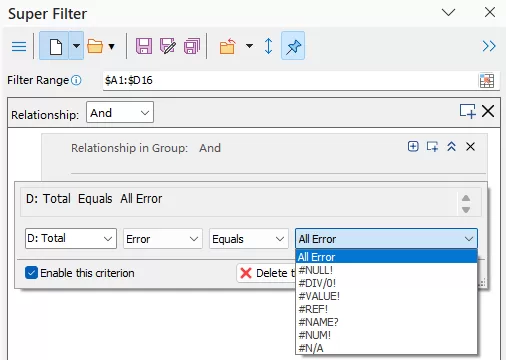This screenshot has width=506, height=360.
Task: Expand the new scenario dropdown arrow
Action: tap(76, 46)
